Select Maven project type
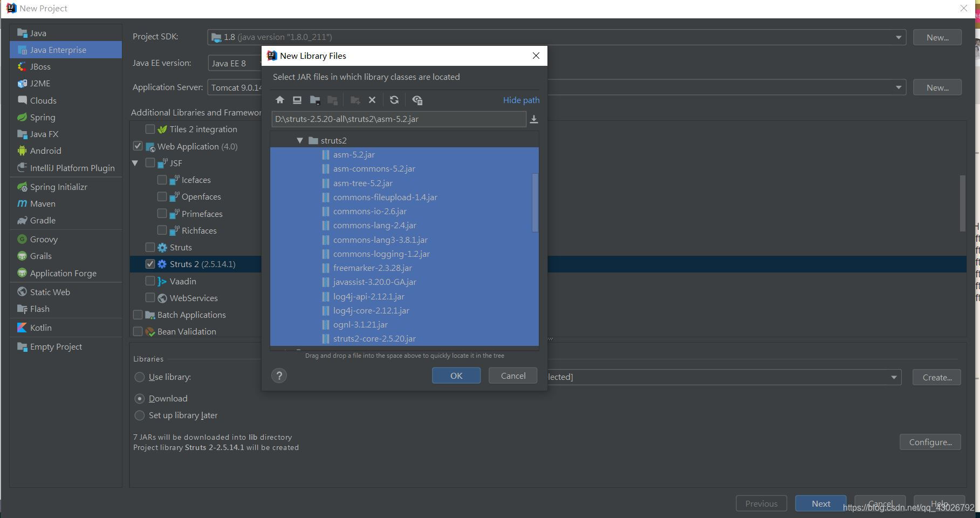Viewport: 980px width, 518px height. (x=66, y=203)
